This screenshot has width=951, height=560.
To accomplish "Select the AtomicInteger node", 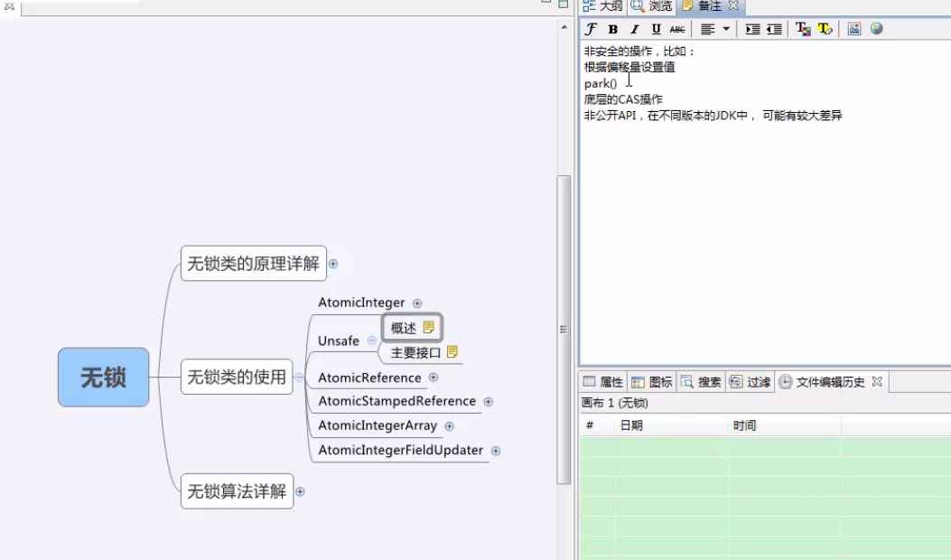I will coord(361,303).
